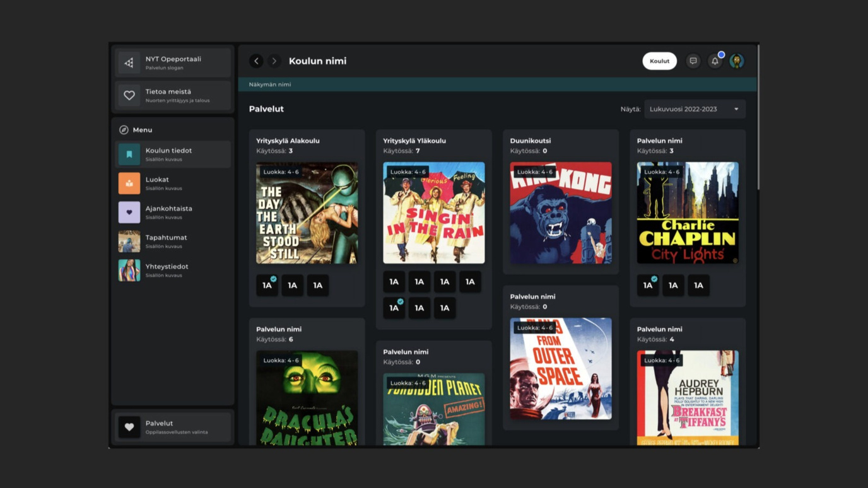This screenshot has height=488, width=868.
Task: Open Koulun tiedot menu item
Action: (173, 154)
